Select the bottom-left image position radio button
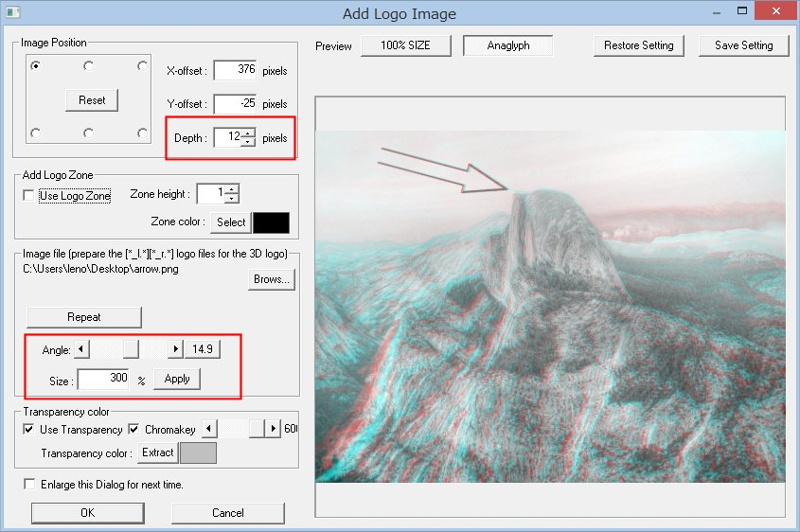Screen dimensions: 800x532 (35, 133)
